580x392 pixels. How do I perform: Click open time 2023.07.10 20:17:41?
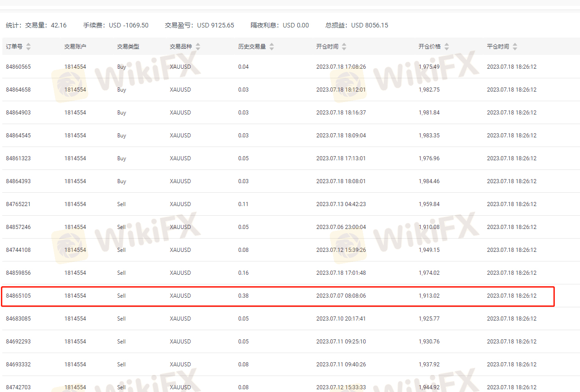click(341, 319)
